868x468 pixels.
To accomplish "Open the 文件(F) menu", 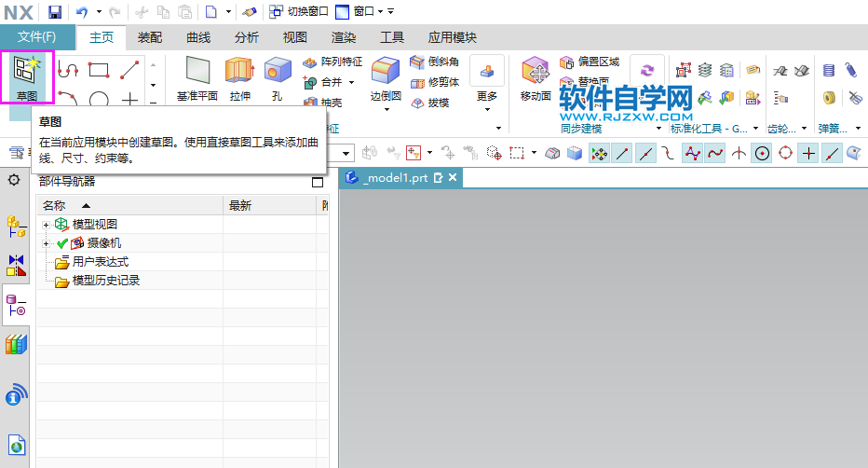I will point(37,37).
